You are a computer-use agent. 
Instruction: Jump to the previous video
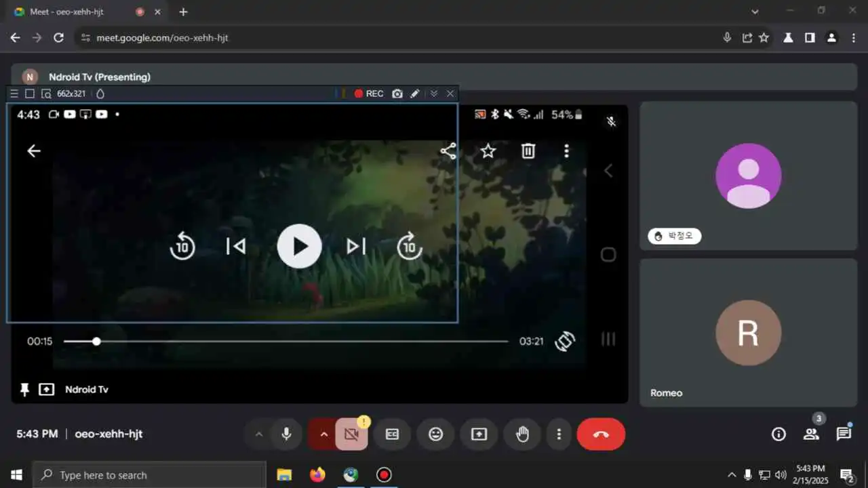[x=235, y=246]
